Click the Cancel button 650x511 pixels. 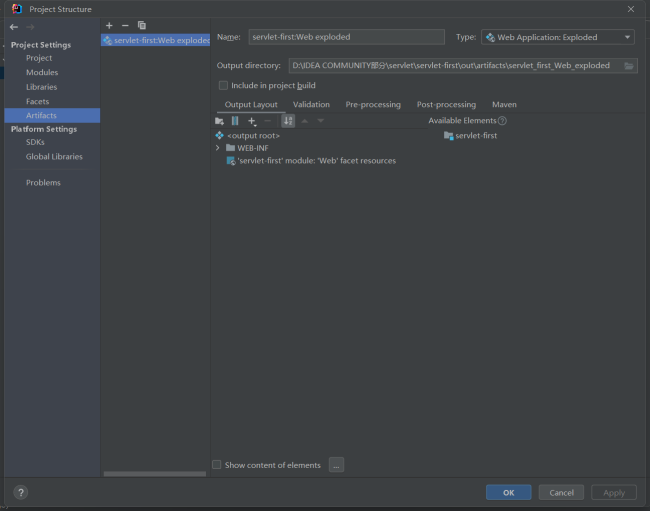[561, 492]
